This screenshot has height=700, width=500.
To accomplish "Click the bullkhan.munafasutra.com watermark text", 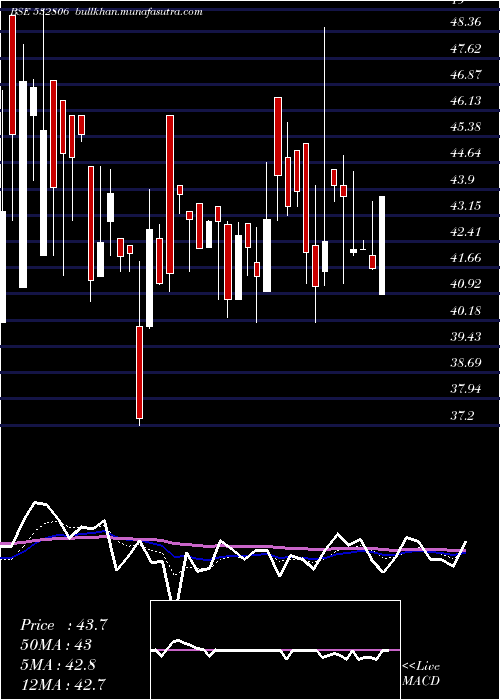I will [140, 12].
